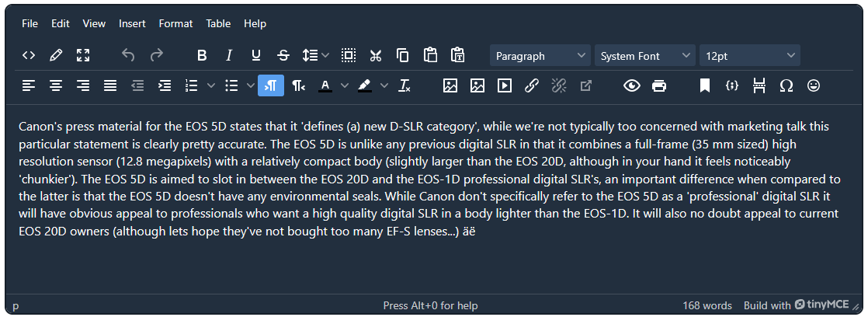Print the document

(659, 85)
